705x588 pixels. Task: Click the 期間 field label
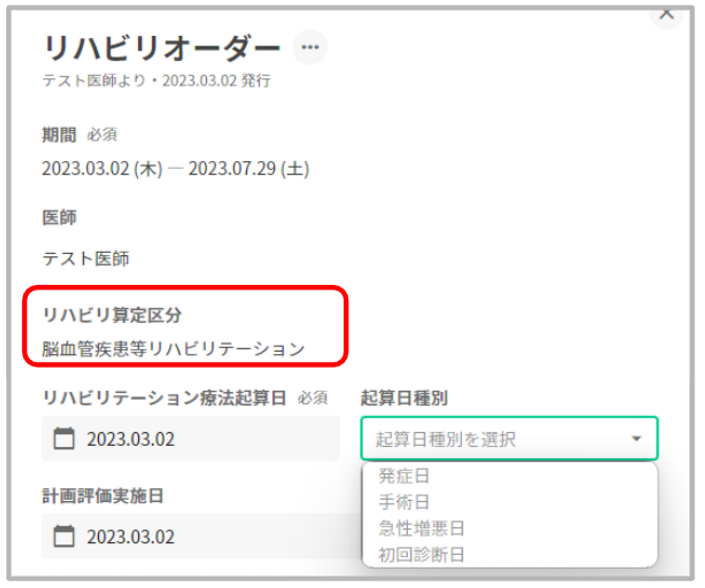click(59, 135)
